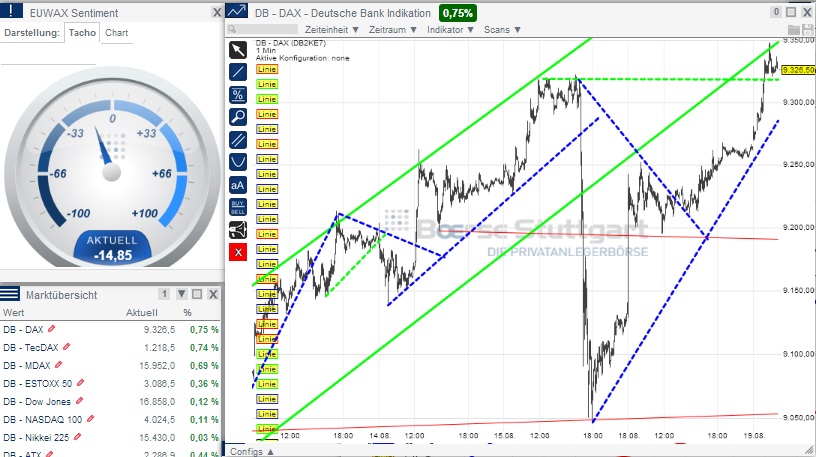Close the EUWAX Sentiment panel
This screenshot has width=816, height=457.
tap(216, 12)
